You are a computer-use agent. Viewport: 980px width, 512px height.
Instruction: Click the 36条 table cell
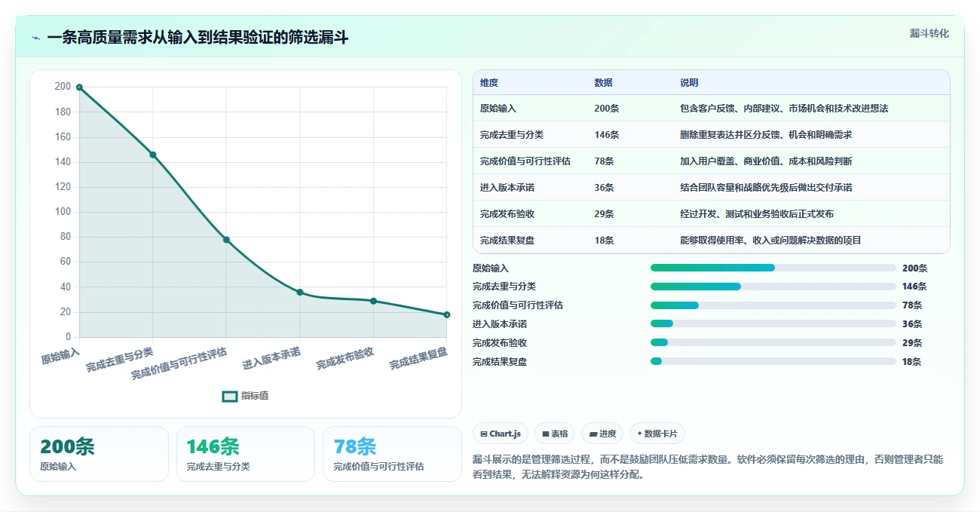tap(631, 188)
